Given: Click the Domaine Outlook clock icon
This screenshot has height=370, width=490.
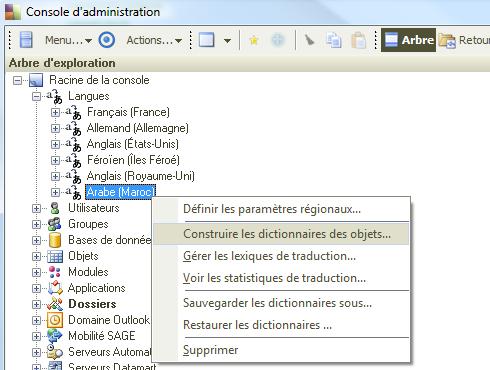Looking at the screenshot, I should [x=55, y=320].
